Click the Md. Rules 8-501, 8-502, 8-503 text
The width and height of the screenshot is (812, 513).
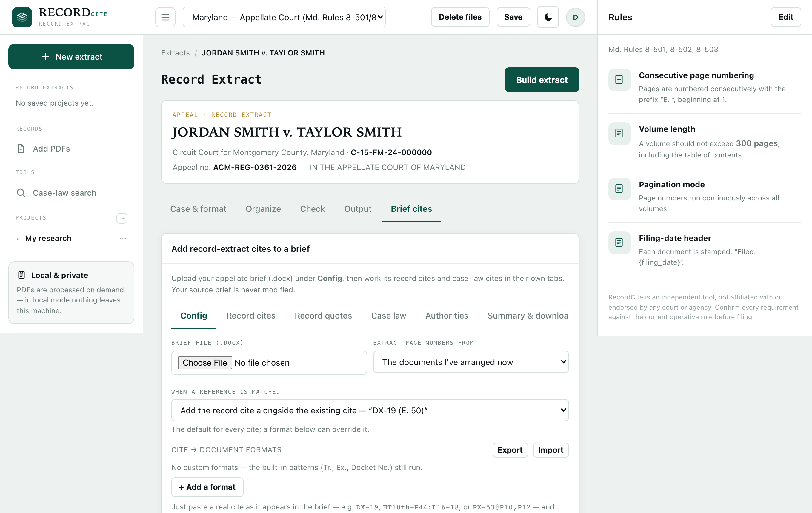(x=663, y=50)
